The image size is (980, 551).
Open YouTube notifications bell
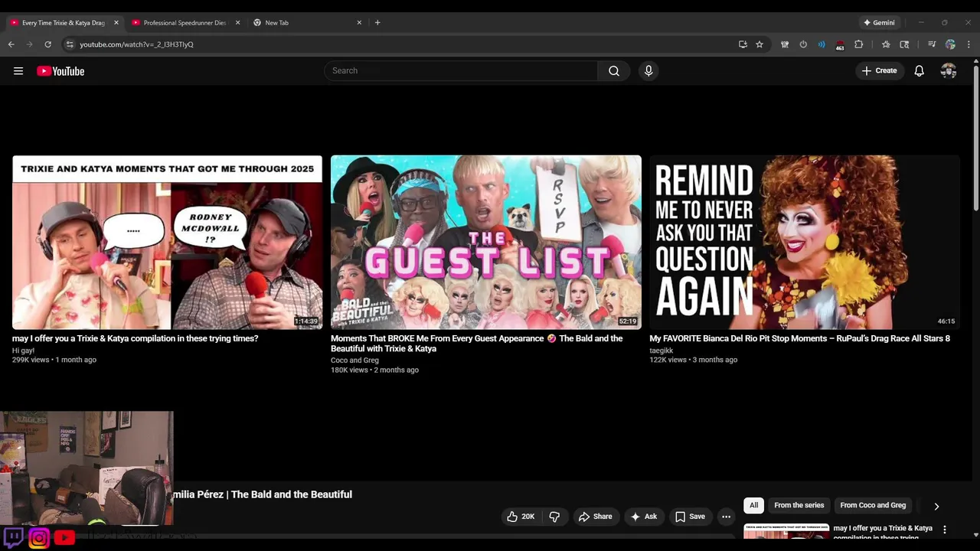(x=920, y=71)
